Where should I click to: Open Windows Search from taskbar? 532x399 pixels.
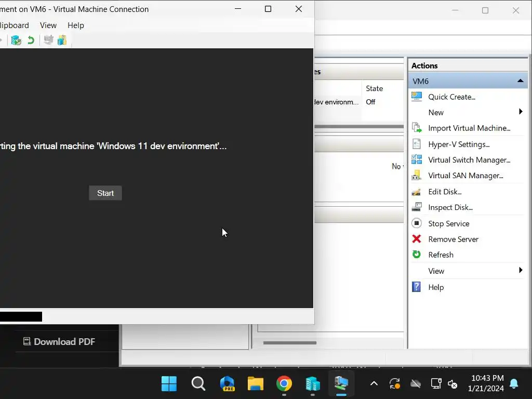point(198,384)
